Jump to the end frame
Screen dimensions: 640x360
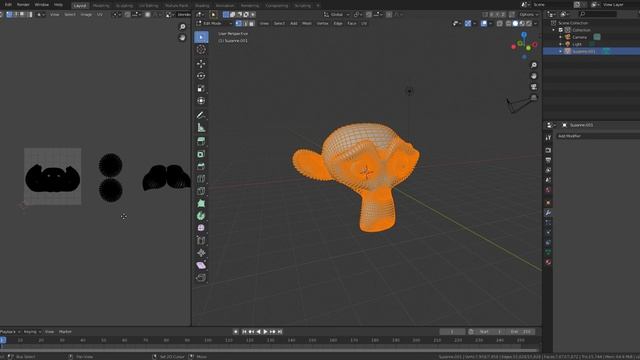tap(280, 332)
